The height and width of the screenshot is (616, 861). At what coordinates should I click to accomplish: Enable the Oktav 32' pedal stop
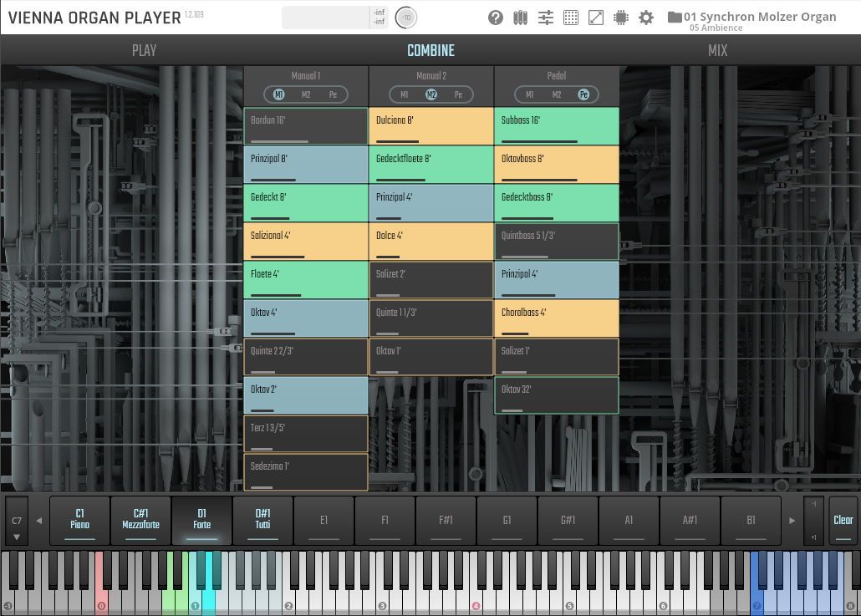click(557, 395)
